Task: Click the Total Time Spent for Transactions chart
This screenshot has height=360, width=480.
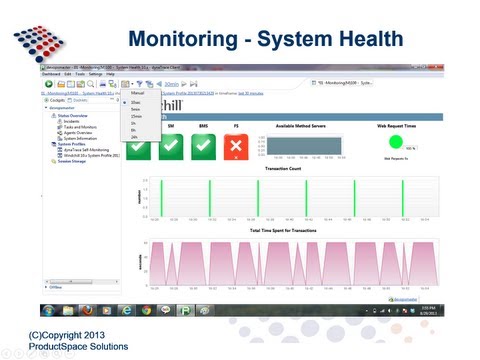Action: [x=293, y=263]
